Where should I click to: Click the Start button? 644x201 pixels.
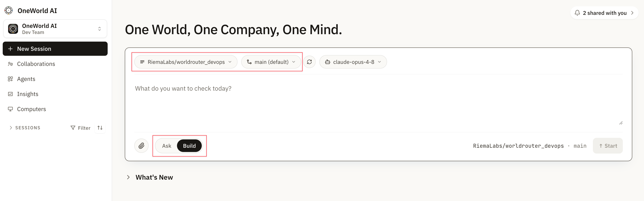tap(608, 146)
